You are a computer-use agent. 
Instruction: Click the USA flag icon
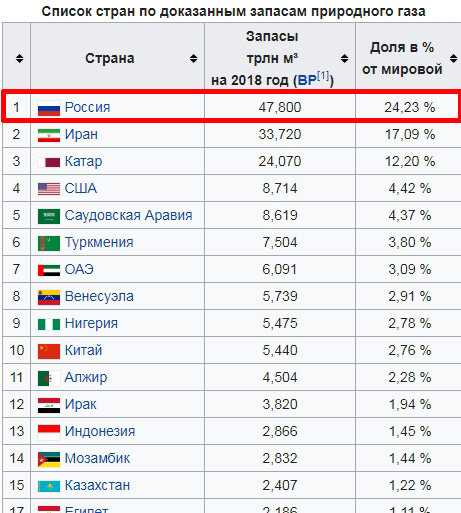[x=49, y=189]
